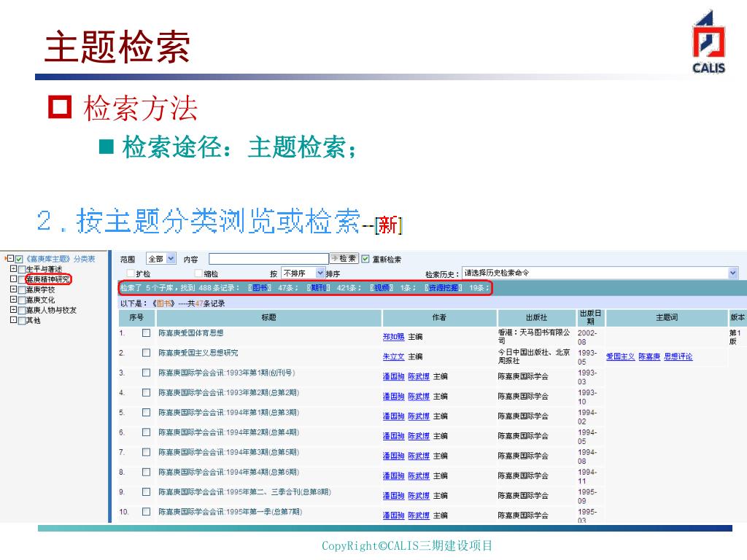Open title 陈嘉庚国际学会会讯:1994年第4期(总第6期)

(228, 472)
